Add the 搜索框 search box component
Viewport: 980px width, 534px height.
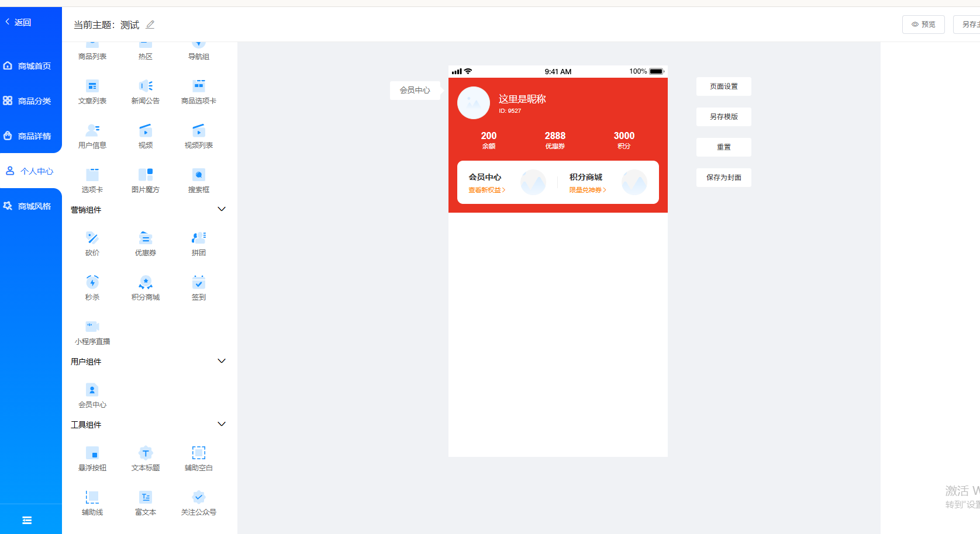(199, 181)
